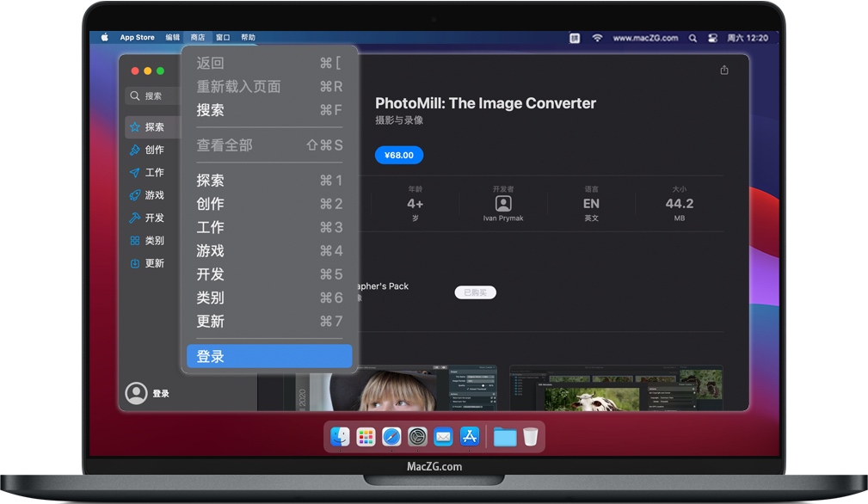Click the 创作 brush icon in sidebar
Screen dimensions: 868x504
pos(134,150)
